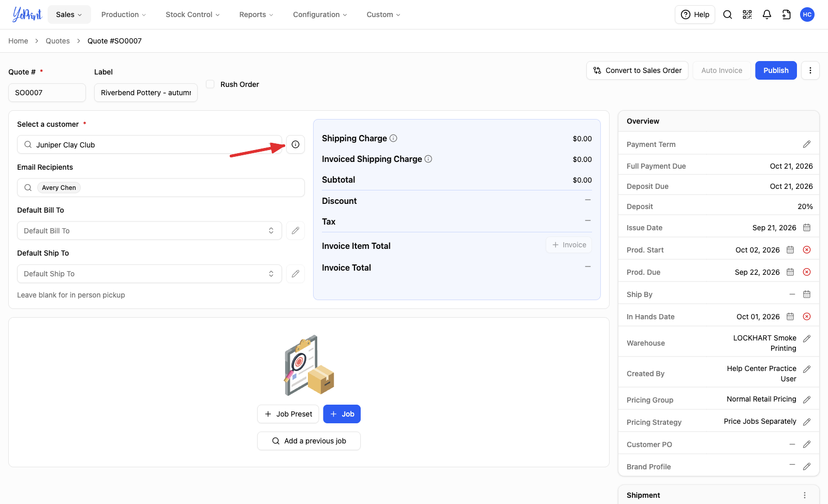
Task: Open the Help button
Action: coord(695,14)
